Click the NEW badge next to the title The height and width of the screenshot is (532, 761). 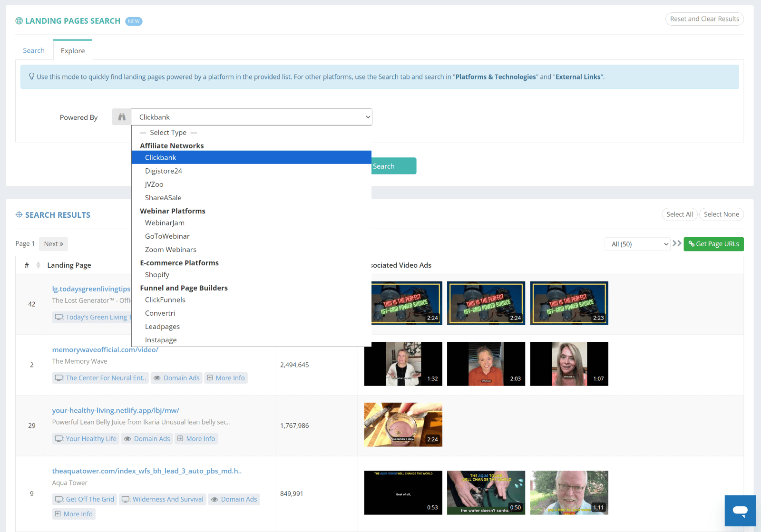click(x=134, y=21)
